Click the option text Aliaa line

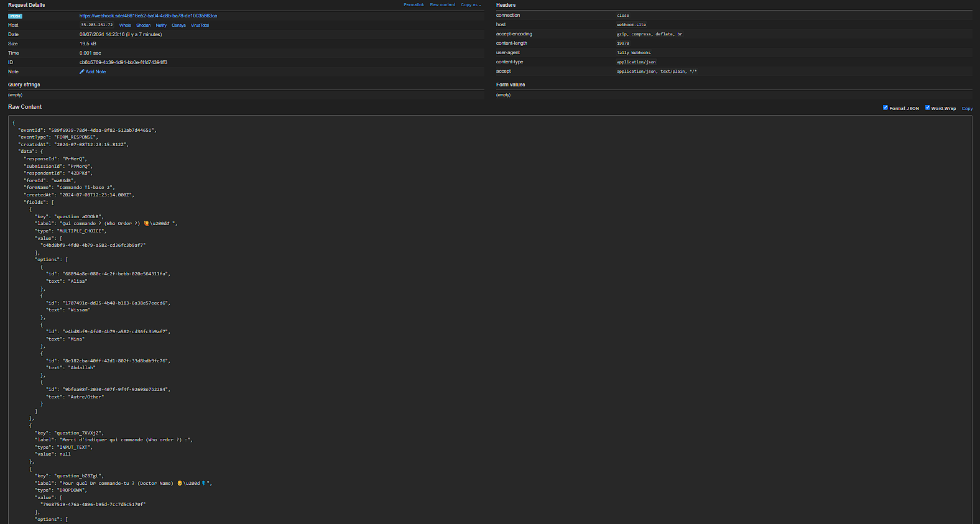pyautogui.click(x=67, y=282)
